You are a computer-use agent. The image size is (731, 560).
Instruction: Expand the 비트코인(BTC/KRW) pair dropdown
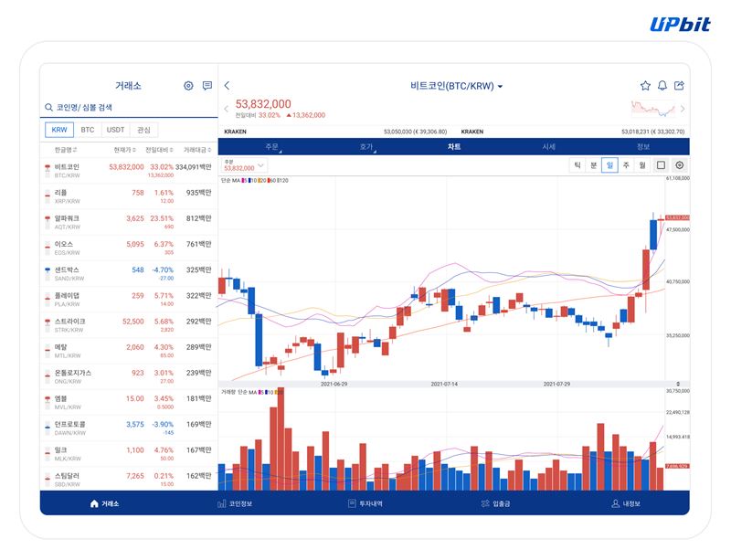point(456,86)
